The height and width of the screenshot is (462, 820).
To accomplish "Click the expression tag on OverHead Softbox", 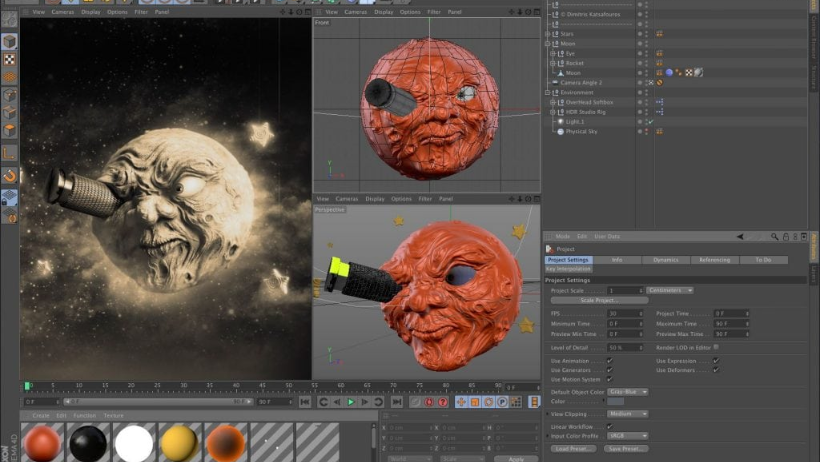I will tap(659, 103).
